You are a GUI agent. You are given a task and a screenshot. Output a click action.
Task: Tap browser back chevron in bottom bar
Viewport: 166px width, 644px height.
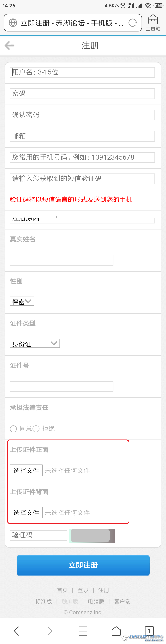pyautogui.click(x=16, y=631)
